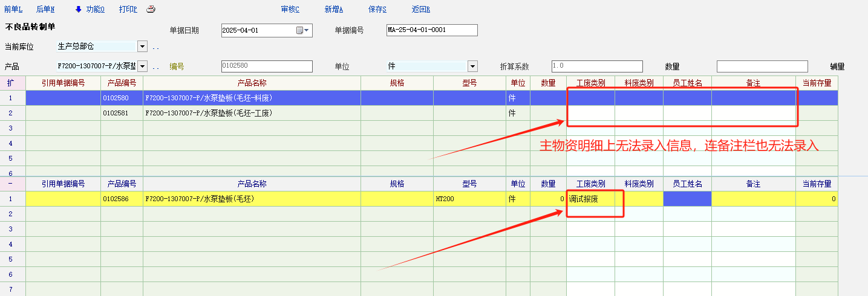The width and height of the screenshot is (868, 296).
Task: Click 审核 to audit the document
Action: tap(290, 9)
